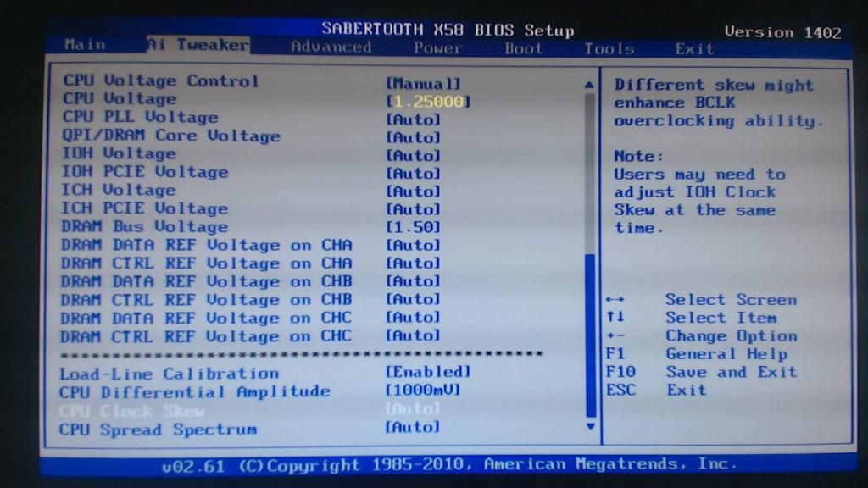Select the CPU Voltage row label
This screenshot has width=868, height=488.
click(120, 99)
